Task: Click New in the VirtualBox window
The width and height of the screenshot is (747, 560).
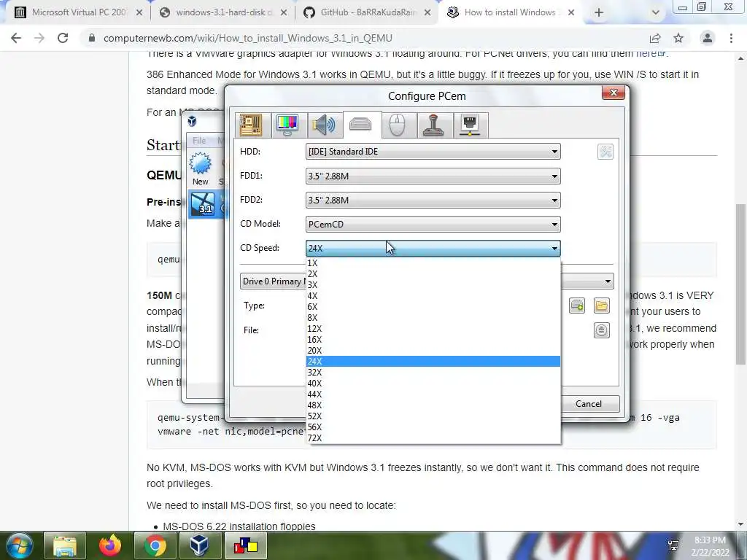Action: 201,169
